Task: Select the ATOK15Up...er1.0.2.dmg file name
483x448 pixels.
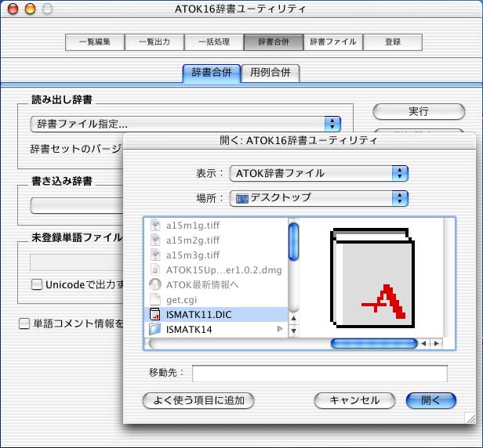Action: [224, 270]
